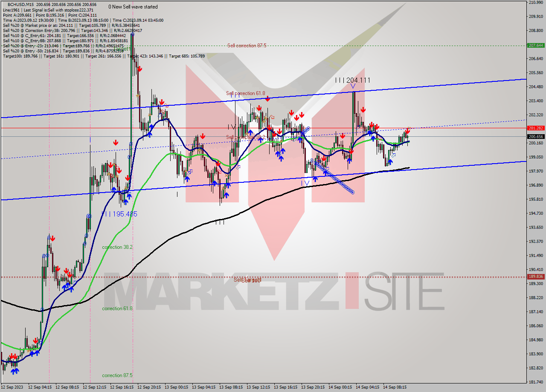Click the "13 Sep 20:15" time axis label
This screenshot has height=392, width=546.
pos(313,387)
